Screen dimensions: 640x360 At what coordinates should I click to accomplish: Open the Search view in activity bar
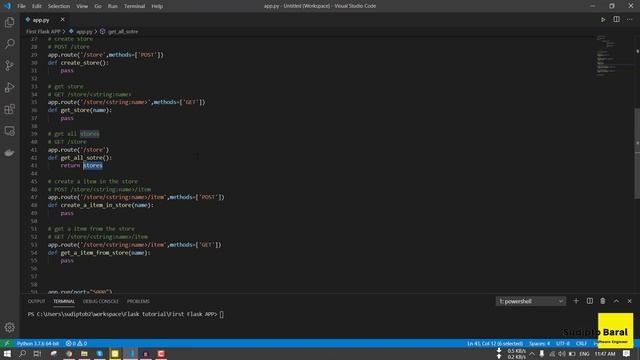click(9, 44)
